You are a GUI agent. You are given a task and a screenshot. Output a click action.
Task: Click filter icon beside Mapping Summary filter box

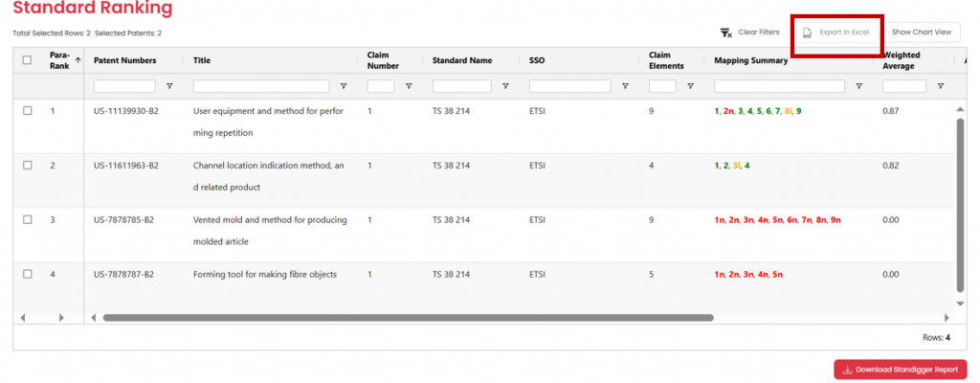pos(858,86)
